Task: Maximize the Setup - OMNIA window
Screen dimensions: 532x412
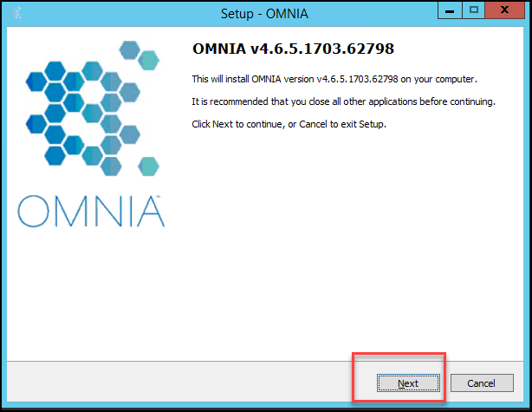Action: coord(474,10)
